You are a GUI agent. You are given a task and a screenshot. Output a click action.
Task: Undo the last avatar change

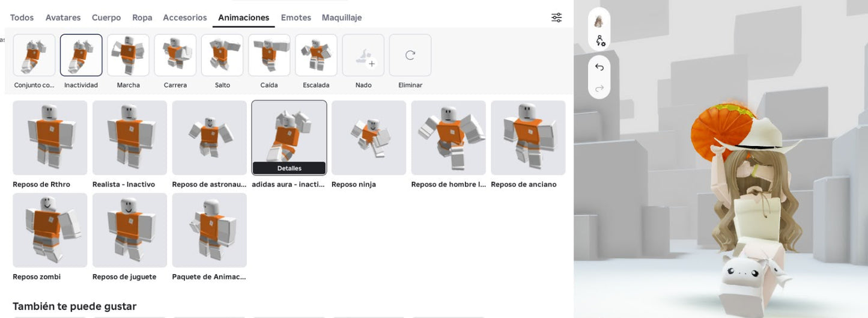[599, 67]
